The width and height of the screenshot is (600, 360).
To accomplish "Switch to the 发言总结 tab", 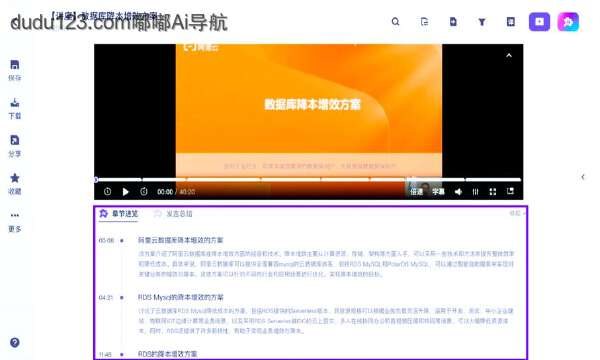I will (173, 214).
